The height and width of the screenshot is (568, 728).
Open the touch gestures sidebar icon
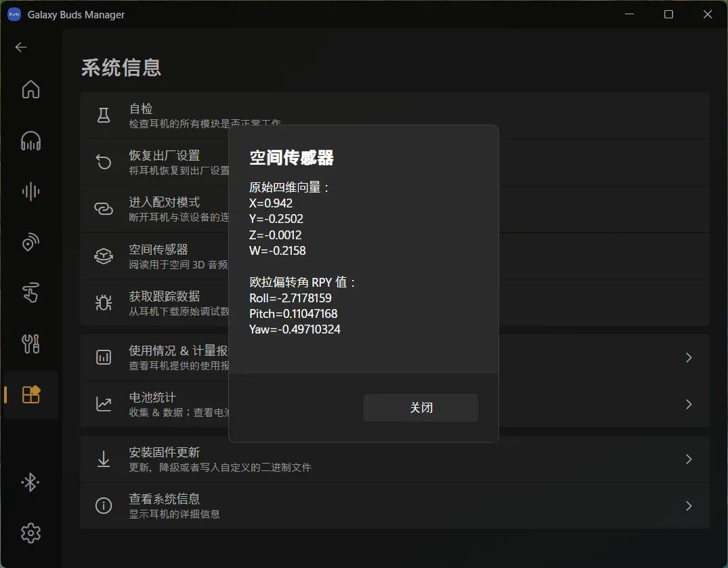(30, 293)
